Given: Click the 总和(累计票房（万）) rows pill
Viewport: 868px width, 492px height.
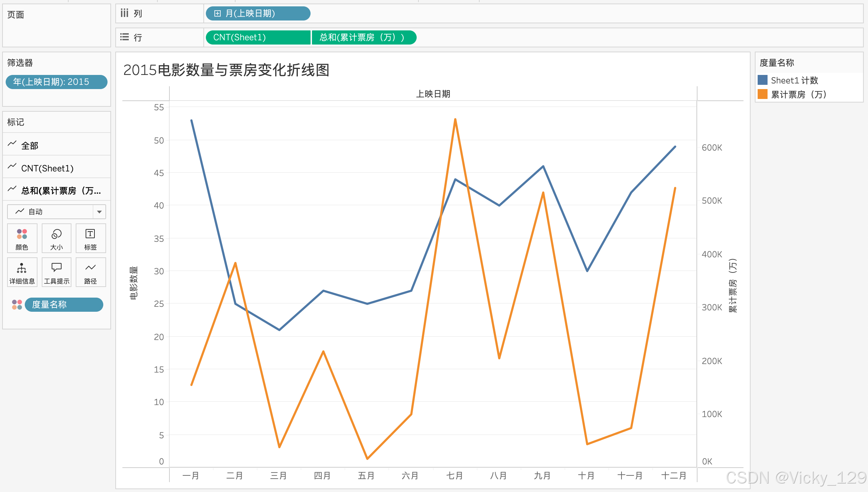Looking at the screenshot, I should point(364,37).
